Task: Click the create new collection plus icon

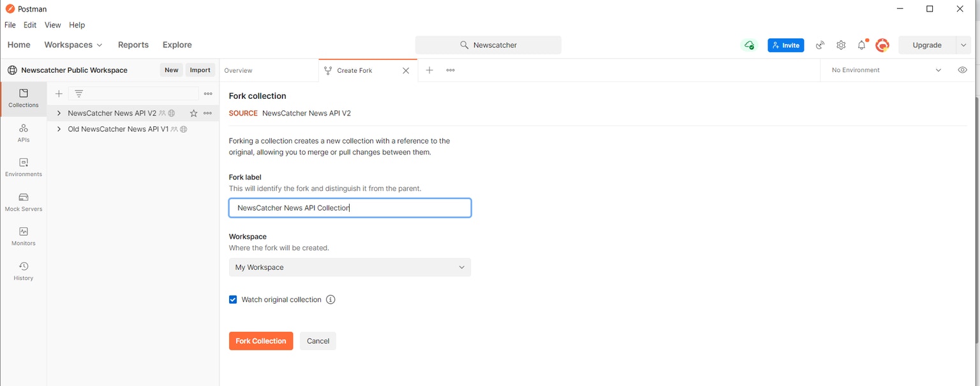Action: coord(59,94)
